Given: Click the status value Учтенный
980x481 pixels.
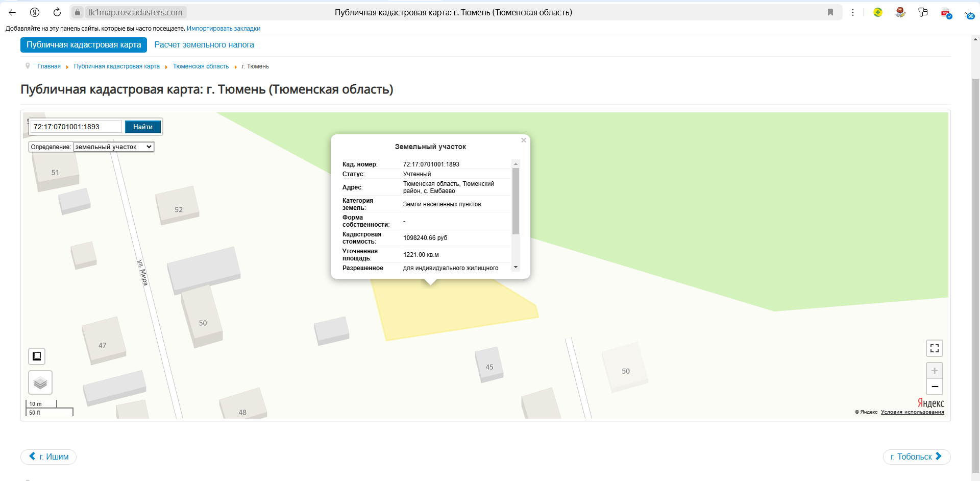Looking at the screenshot, I should tap(417, 174).
